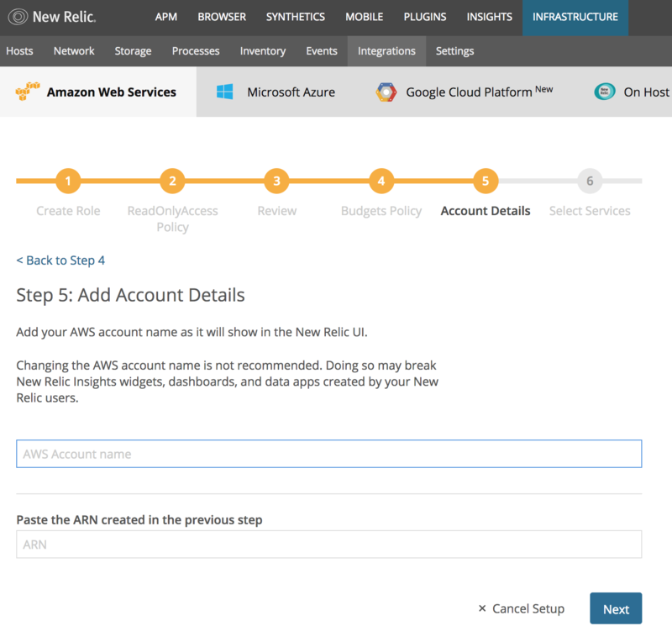The width and height of the screenshot is (672, 642).
Task: Focus the ARN input field
Action: coord(329,545)
